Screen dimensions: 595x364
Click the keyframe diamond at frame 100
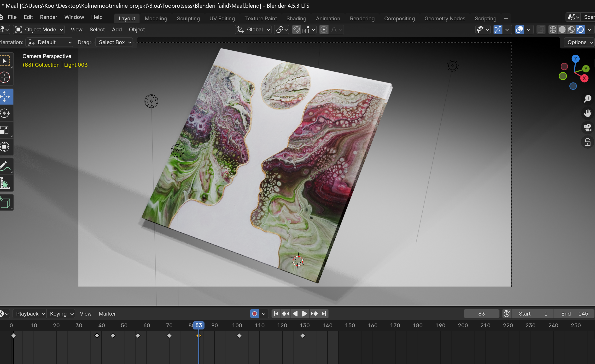[x=239, y=335]
